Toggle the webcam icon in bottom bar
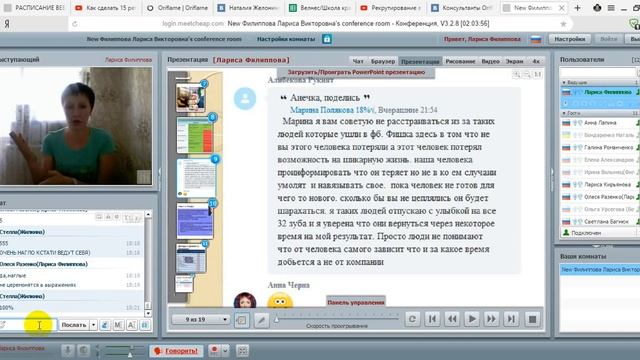 [x=84, y=351]
